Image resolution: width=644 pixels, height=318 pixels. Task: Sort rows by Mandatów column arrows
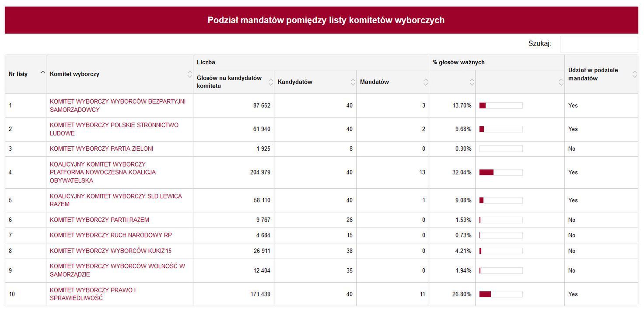point(425,82)
